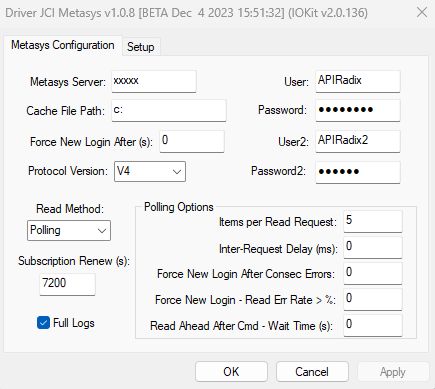Close the Driver JCI Metasys dialog
This screenshot has height=389, width=435.
tap(422, 12)
